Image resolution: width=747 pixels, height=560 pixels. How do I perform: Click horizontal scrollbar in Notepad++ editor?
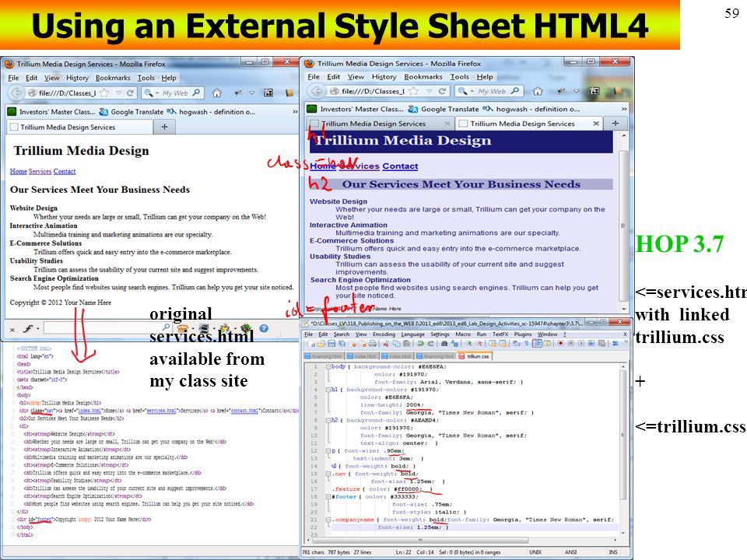(419, 540)
